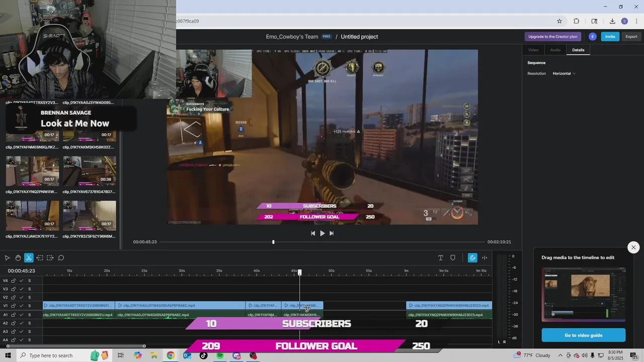Open the video guide lion thumbnail
Image resolution: width=644 pixels, height=362 pixels.
pyautogui.click(x=584, y=294)
